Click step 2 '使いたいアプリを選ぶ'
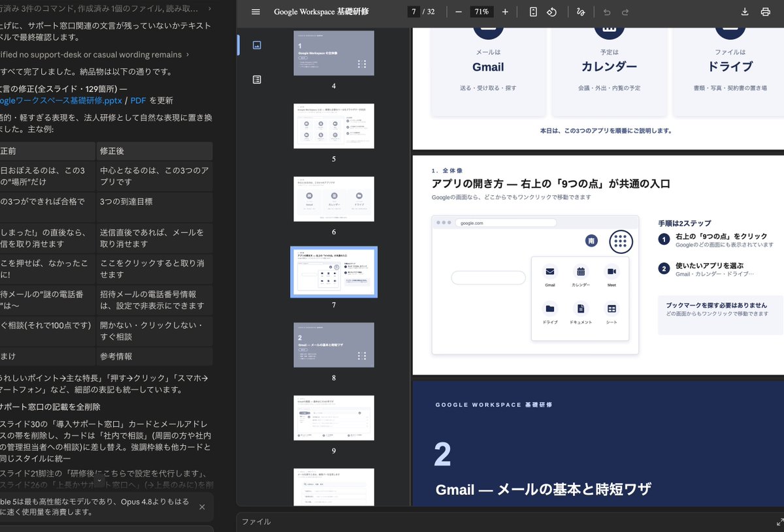Screen dimensions: 784x532 click(709, 266)
